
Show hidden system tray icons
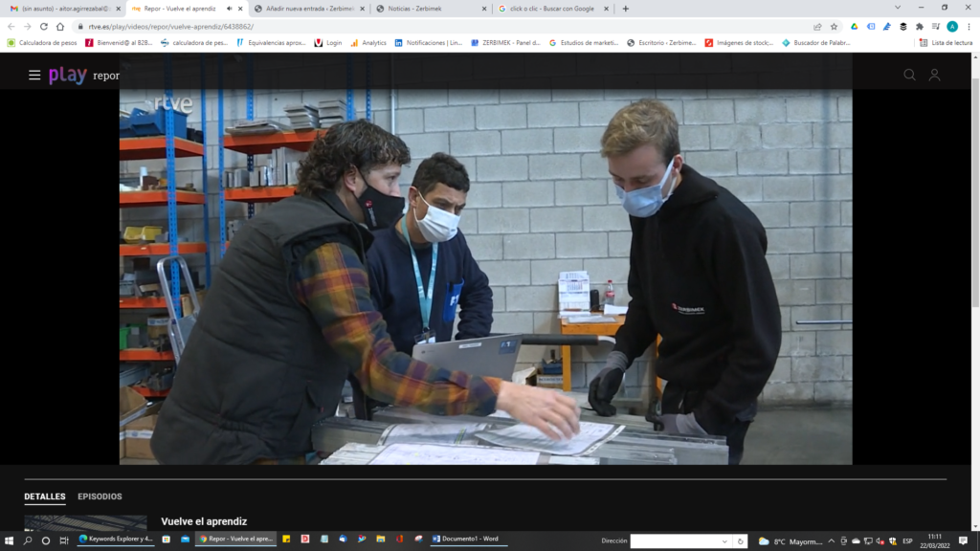coord(830,540)
